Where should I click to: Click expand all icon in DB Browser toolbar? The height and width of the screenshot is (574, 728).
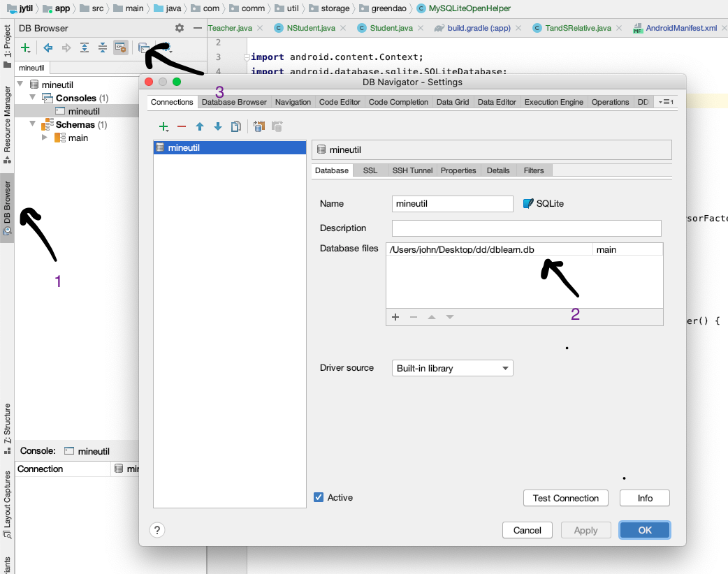pyautogui.click(x=85, y=47)
